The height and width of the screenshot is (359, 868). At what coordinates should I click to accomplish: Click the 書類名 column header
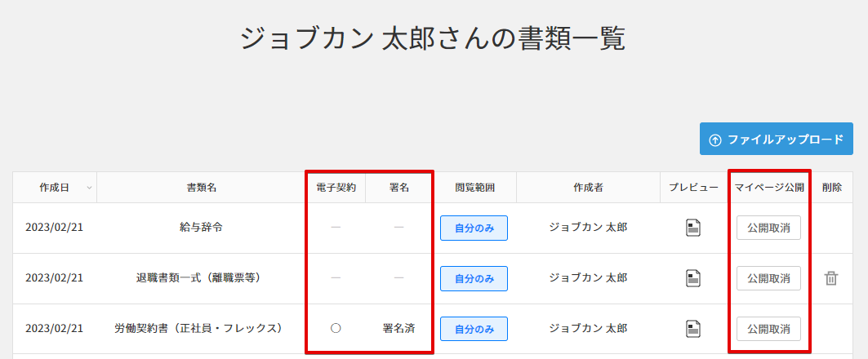pyautogui.click(x=201, y=188)
